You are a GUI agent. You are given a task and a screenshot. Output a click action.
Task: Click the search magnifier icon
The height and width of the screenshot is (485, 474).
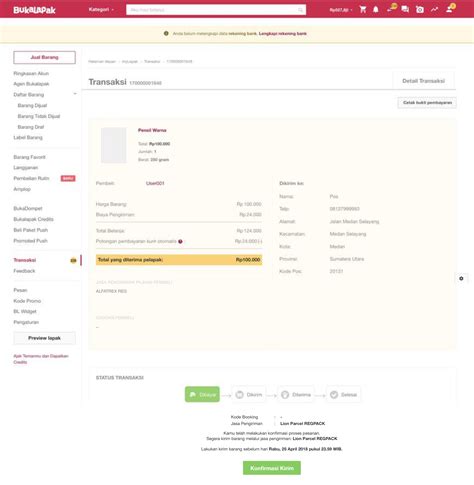[300, 10]
